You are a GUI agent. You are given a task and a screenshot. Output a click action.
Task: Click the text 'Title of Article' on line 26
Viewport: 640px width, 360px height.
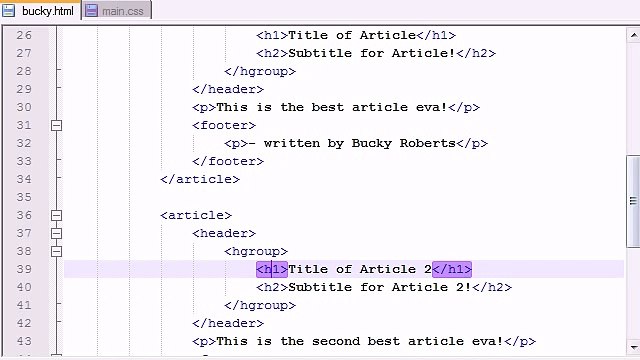[352, 35]
